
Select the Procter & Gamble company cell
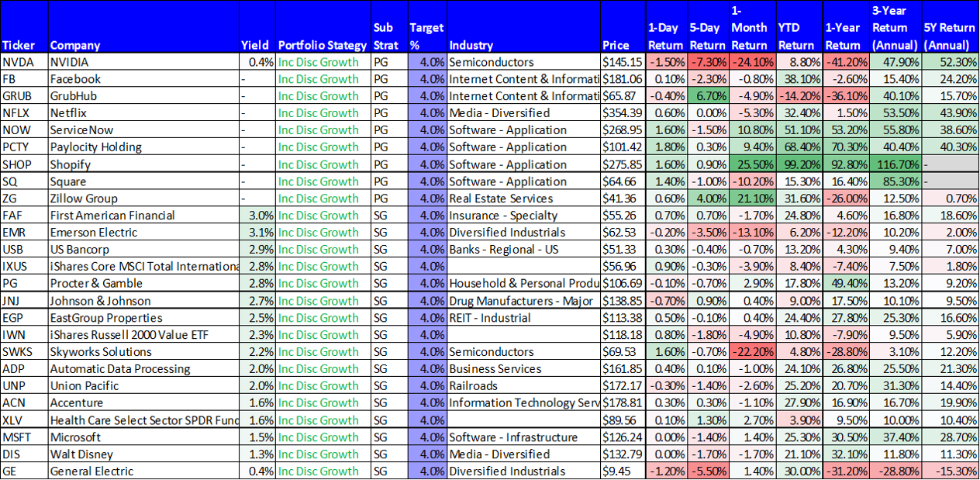(143, 284)
